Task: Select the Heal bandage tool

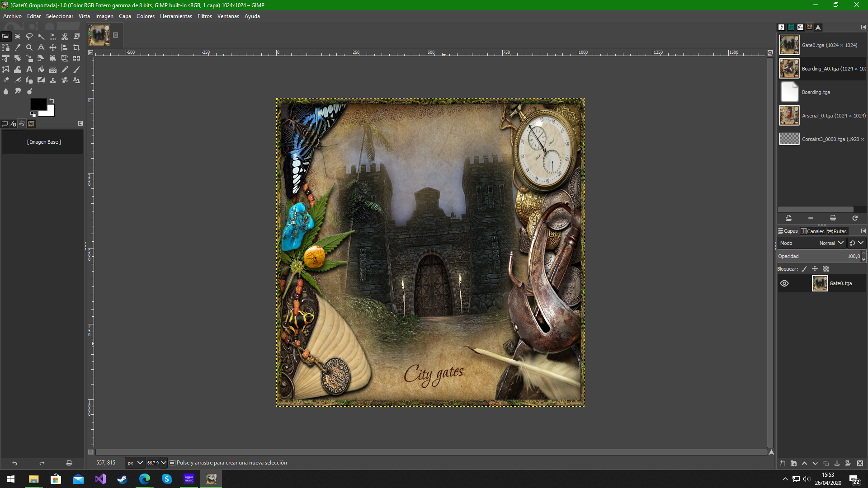Action: click(x=65, y=80)
